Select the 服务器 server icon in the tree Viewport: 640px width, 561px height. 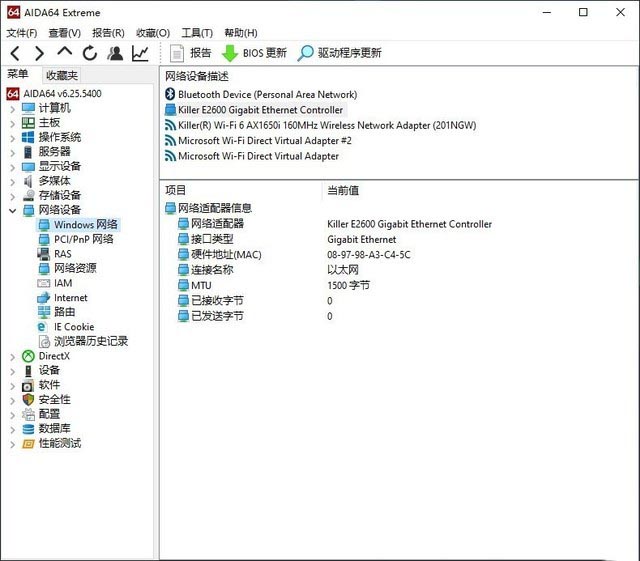pos(28,152)
